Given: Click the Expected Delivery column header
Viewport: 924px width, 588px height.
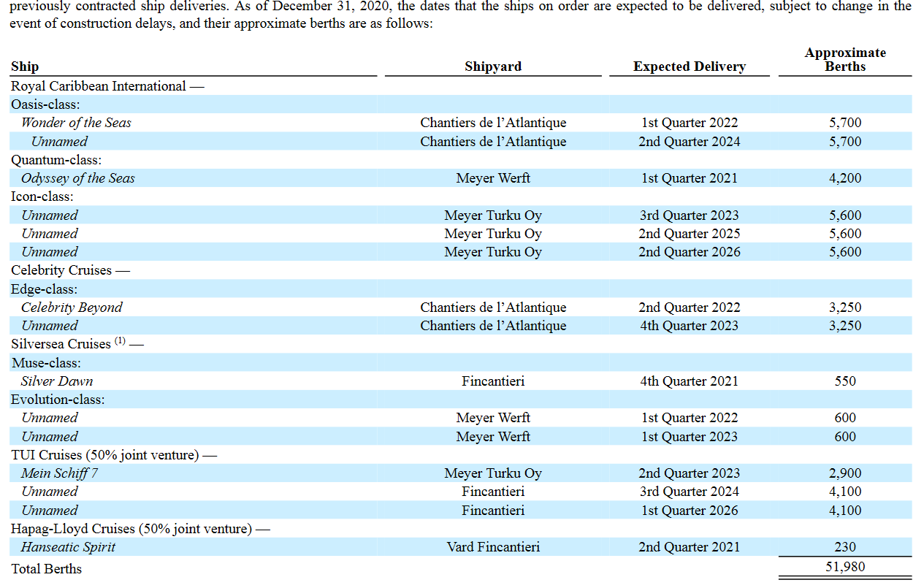Looking at the screenshot, I should [x=689, y=66].
